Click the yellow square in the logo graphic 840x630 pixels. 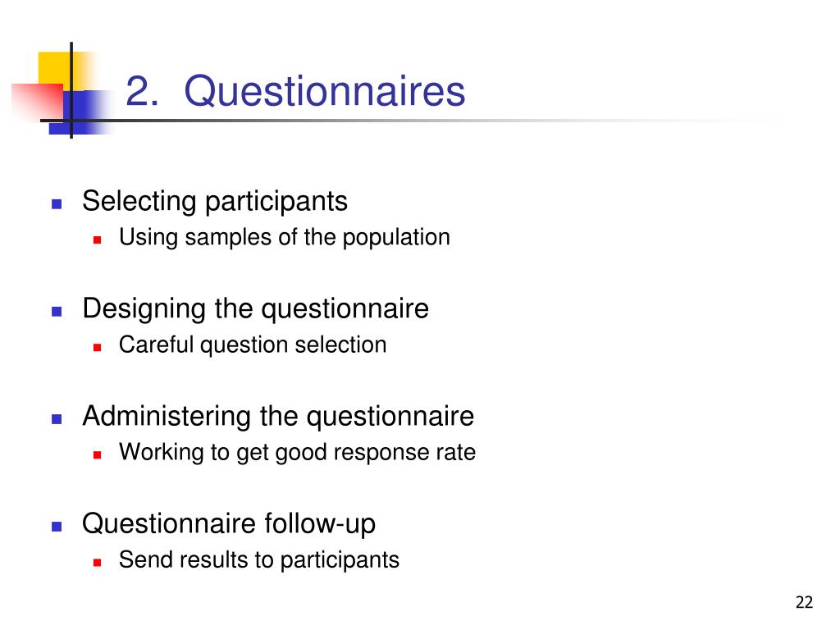coord(57,70)
